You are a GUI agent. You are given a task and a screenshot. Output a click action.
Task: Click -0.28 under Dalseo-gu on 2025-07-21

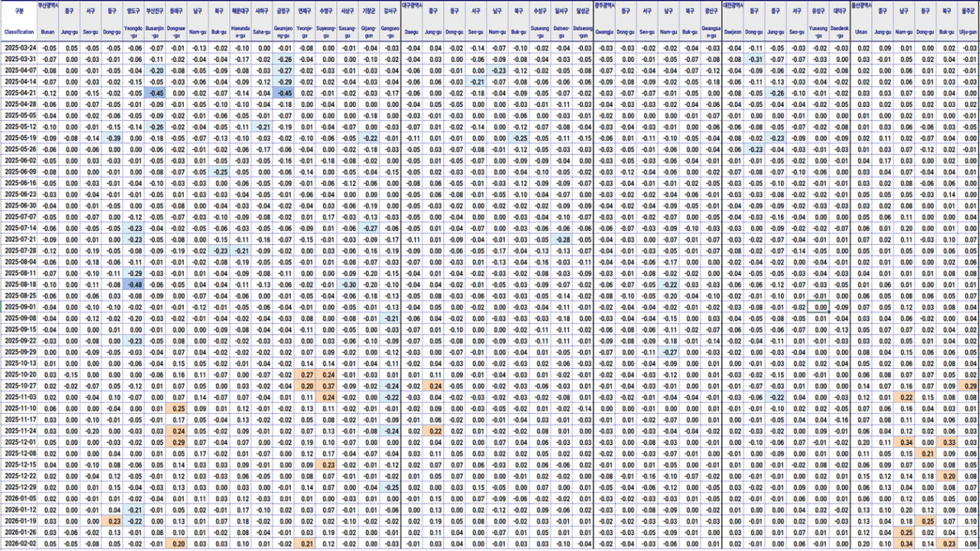[x=561, y=239]
